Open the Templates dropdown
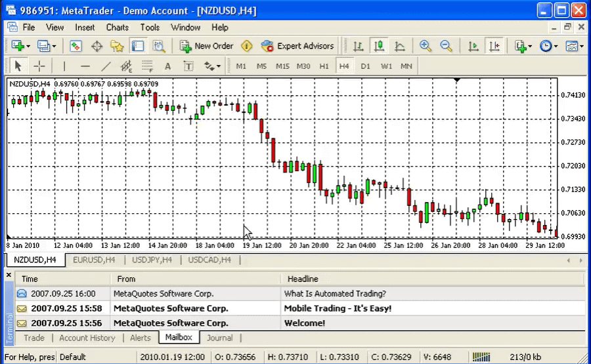The width and height of the screenshot is (591, 364). coord(575,46)
